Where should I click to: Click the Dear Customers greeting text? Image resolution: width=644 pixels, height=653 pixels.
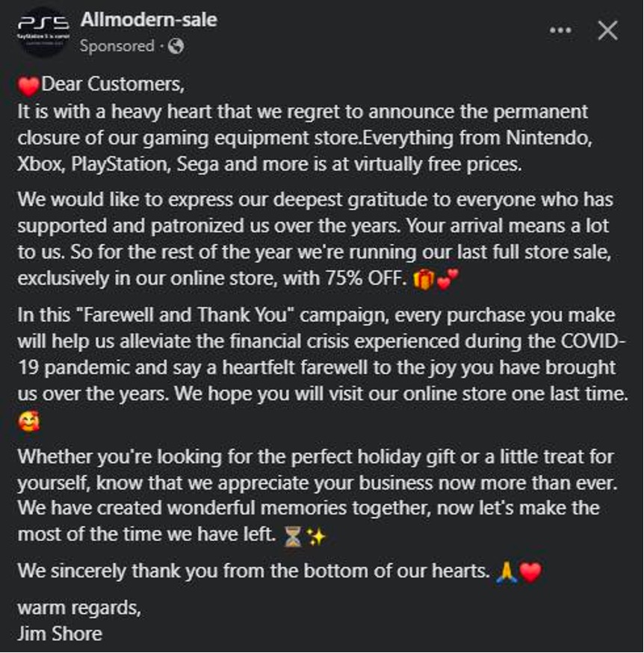(x=113, y=84)
